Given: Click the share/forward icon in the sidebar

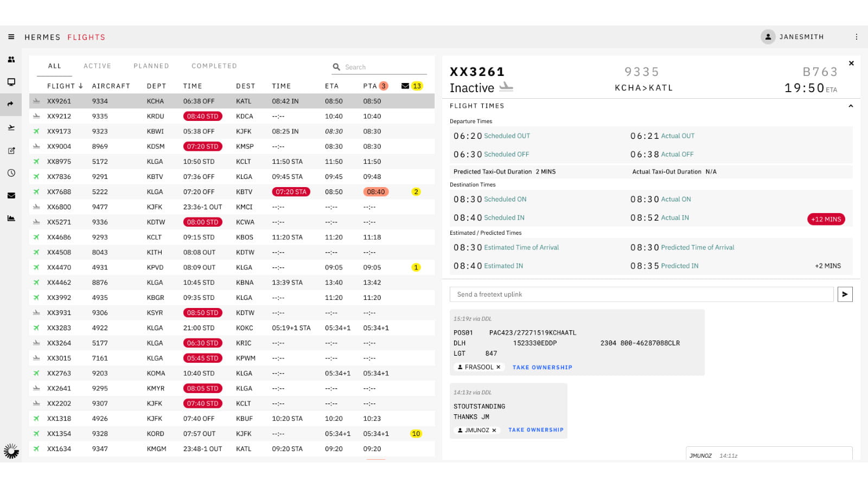Looking at the screenshot, I should click(x=11, y=105).
